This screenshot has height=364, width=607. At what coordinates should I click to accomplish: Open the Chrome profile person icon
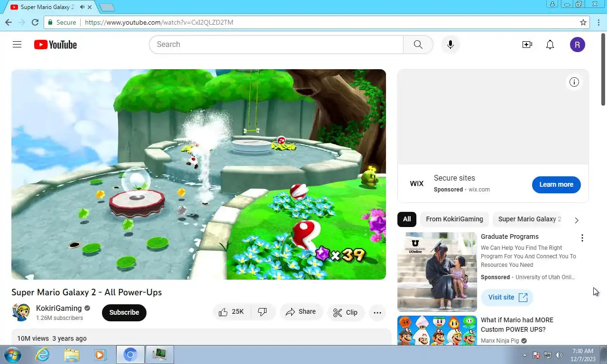pyautogui.click(x=552, y=4)
